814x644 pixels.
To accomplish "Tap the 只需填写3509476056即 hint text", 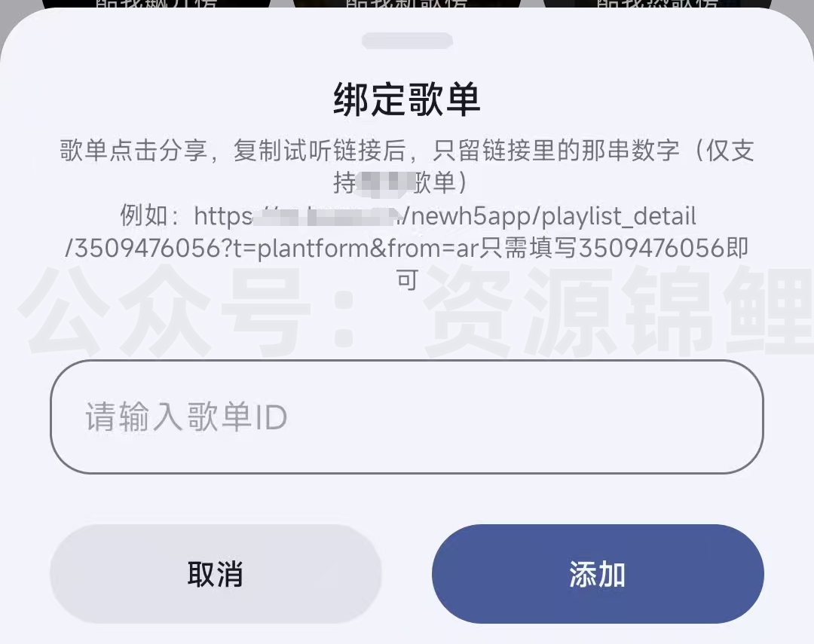I will click(x=613, y=248).
